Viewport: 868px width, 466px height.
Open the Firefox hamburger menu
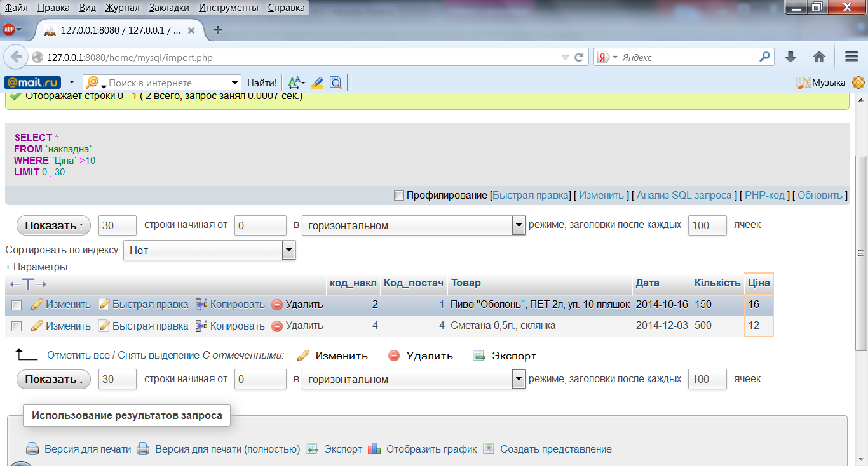[851, 57]
